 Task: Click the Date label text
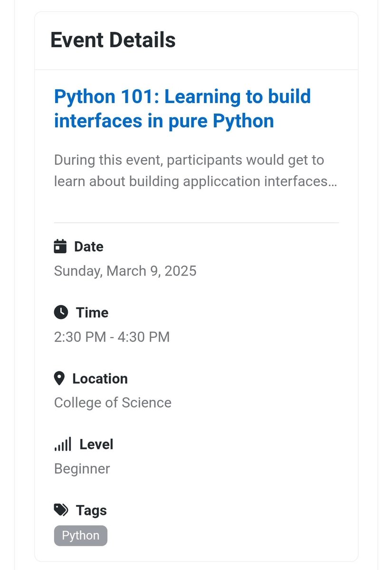click(89, 247)
